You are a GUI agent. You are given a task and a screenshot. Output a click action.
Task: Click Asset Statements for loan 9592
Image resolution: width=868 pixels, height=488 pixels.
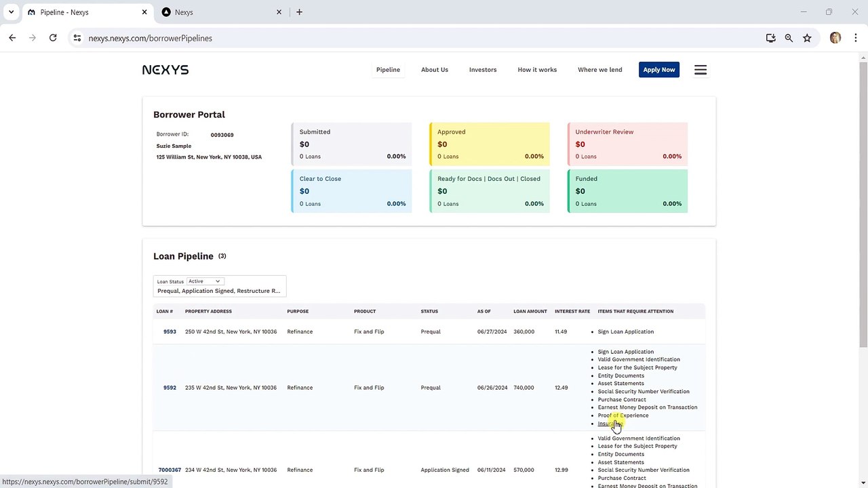click(x=620, y=384)
